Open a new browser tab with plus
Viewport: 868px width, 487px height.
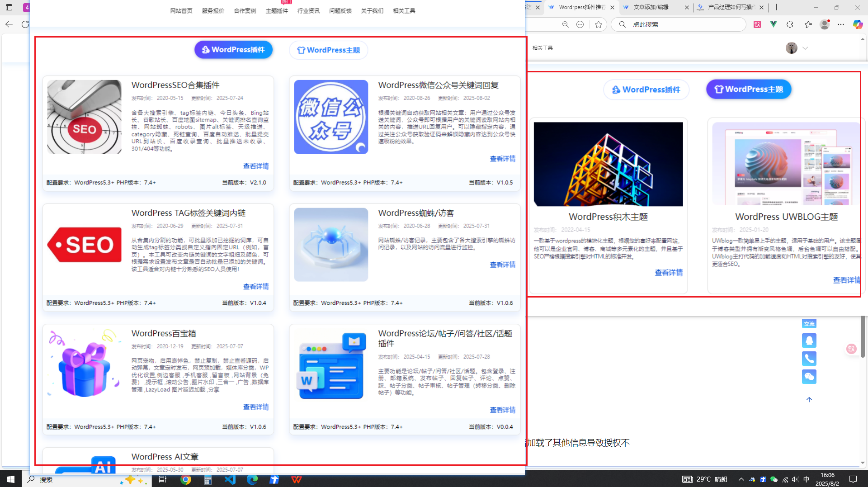(777, 7)
